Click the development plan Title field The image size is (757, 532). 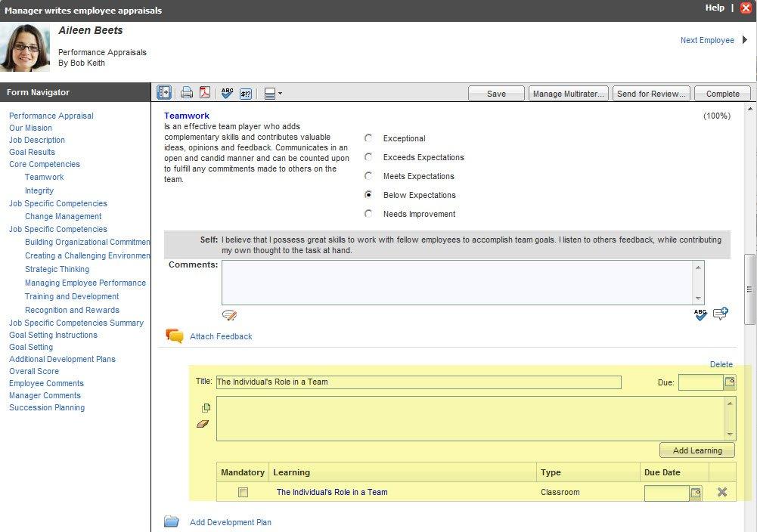(x=418, y=382)
